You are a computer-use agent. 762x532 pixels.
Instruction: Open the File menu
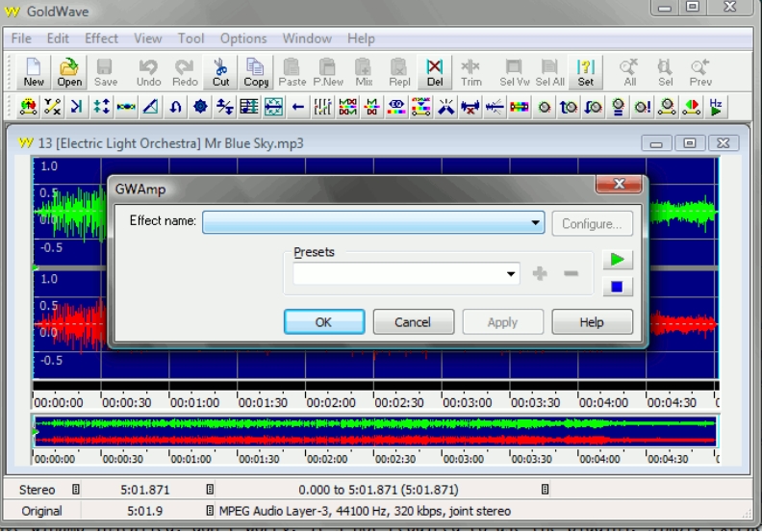(x=21, y=38)
